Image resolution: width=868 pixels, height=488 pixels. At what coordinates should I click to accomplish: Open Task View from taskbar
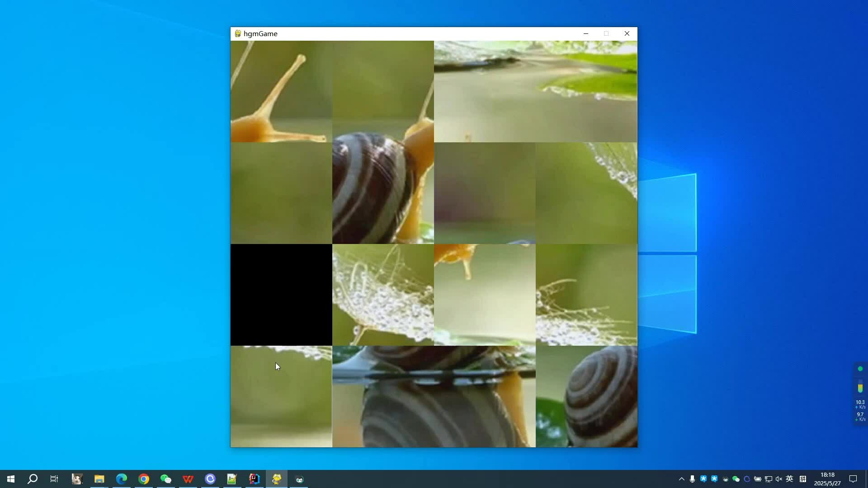(54, 479)
